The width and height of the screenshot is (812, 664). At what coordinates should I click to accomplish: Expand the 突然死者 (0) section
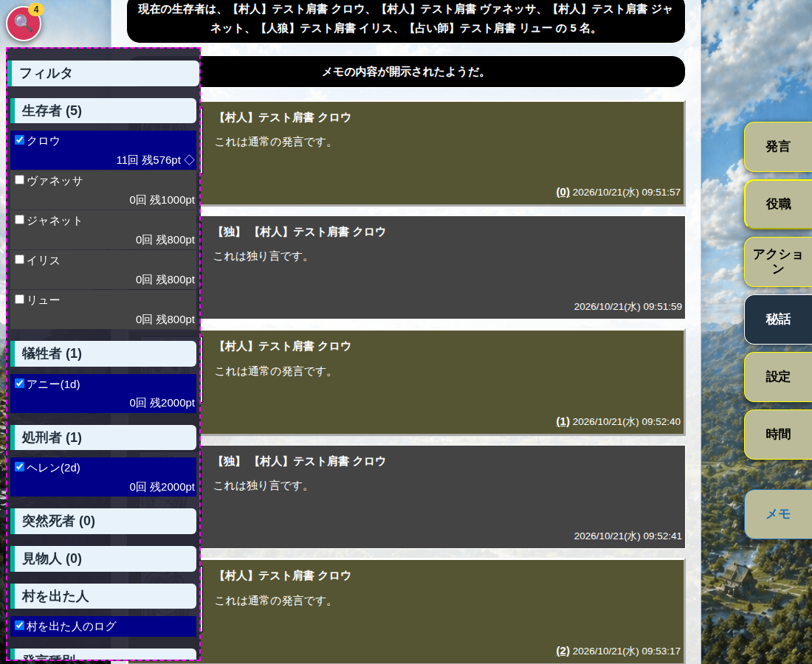103,521
